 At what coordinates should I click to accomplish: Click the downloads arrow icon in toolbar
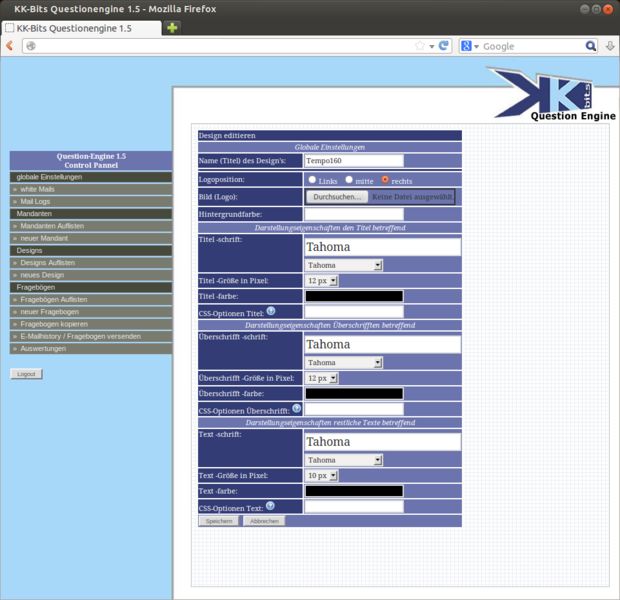tap(610, 46)
